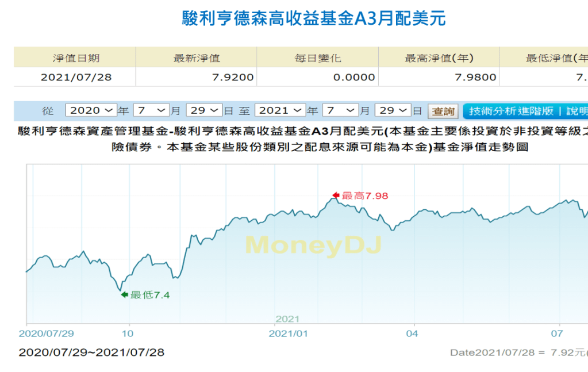Screen dimensions: 588x372
Task: Click the red arrow at 最高7.98
Action: pos(336,195)
